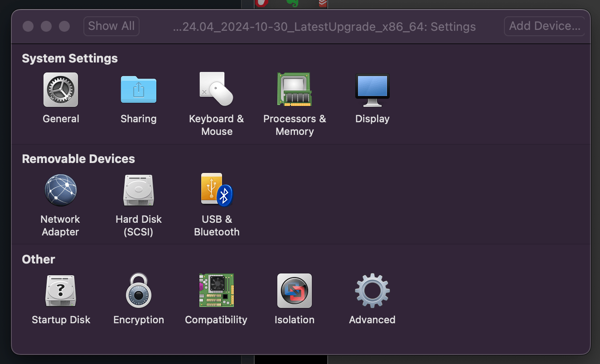Choose the Startup Disk icon
Image resolution: width=600 pixels, height=364 pixels.
pyautogui.click(x=61, y=291)
